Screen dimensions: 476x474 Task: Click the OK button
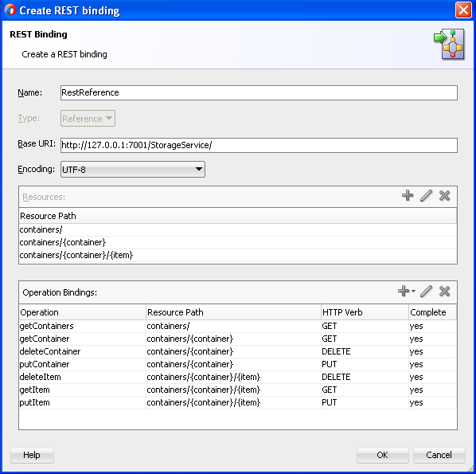(x=383, y=455)
